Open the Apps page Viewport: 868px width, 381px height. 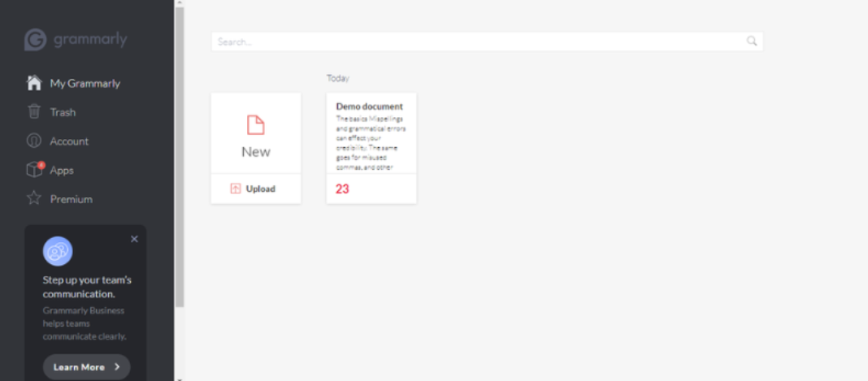click(50, 170)
